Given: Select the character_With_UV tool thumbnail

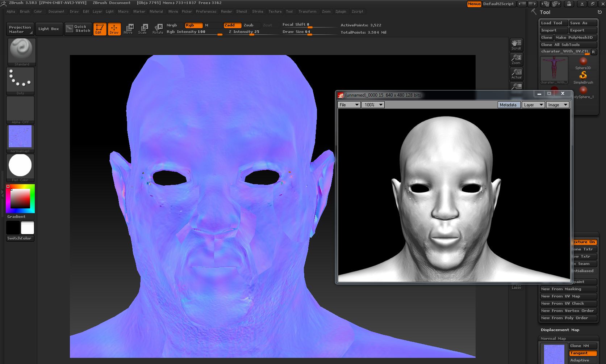Looking at the screenshot, I should 554,70.
